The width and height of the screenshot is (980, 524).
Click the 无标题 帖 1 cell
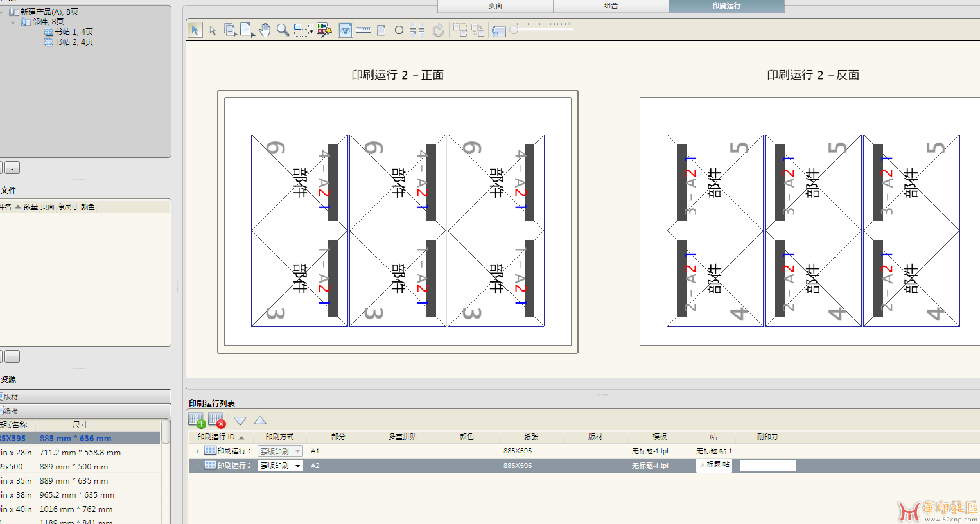point(714,451)
